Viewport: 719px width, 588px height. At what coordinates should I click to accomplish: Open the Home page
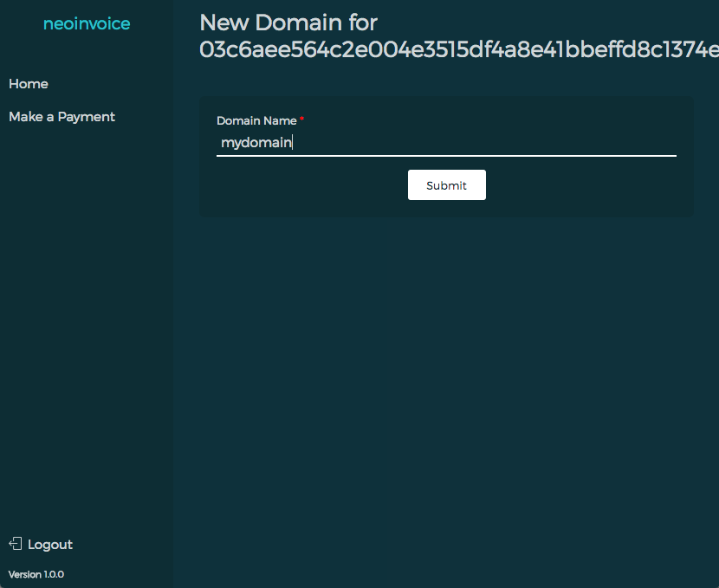(x=29, y=84)
